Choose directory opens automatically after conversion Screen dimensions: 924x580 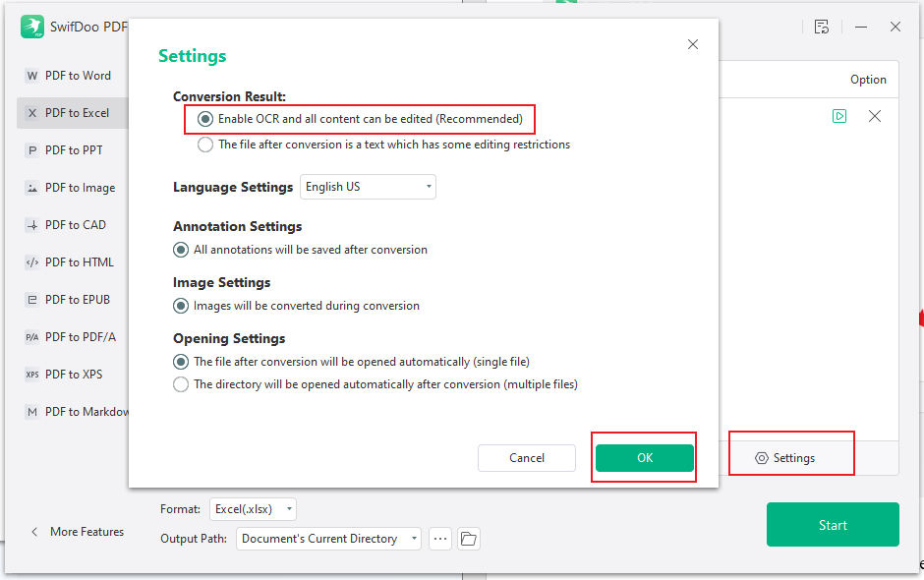[180, 384]
